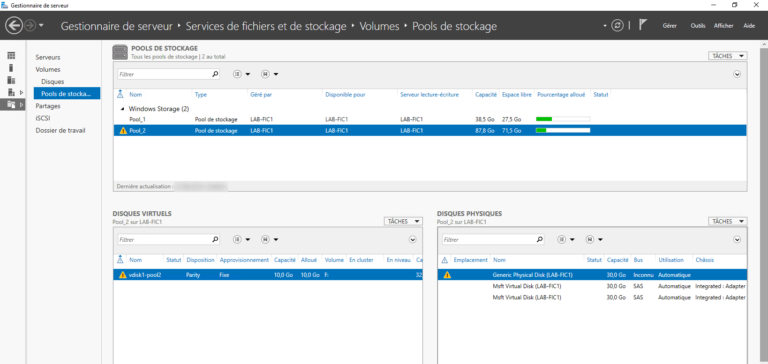Click the Pool_1 allocation percentage bar
The height and width of the screenshot is (364, 768).
pyautogui.click(x=563, y=119)
